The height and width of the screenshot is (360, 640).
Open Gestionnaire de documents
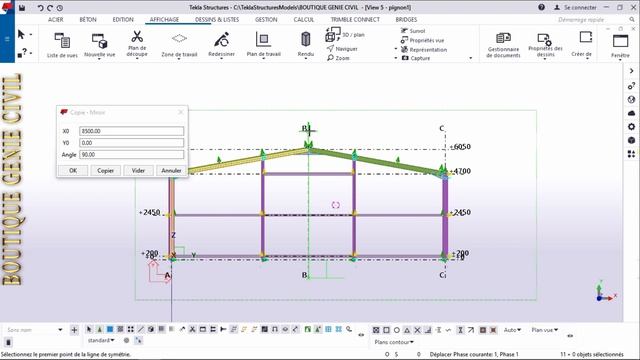tap(503, 45)
